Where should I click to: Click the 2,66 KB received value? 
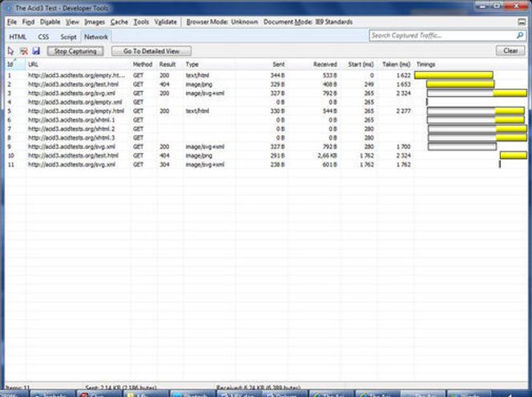[327, 155]
